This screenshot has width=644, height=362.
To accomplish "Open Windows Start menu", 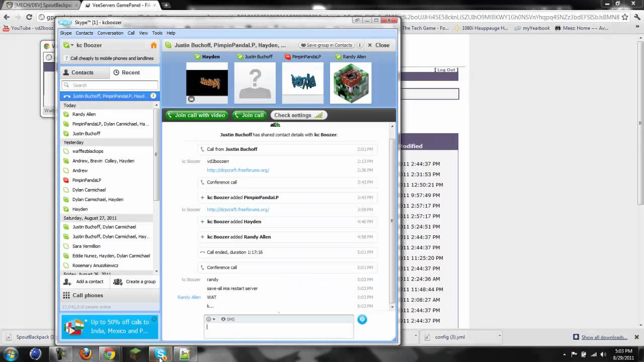I will (x=11, y=354).
